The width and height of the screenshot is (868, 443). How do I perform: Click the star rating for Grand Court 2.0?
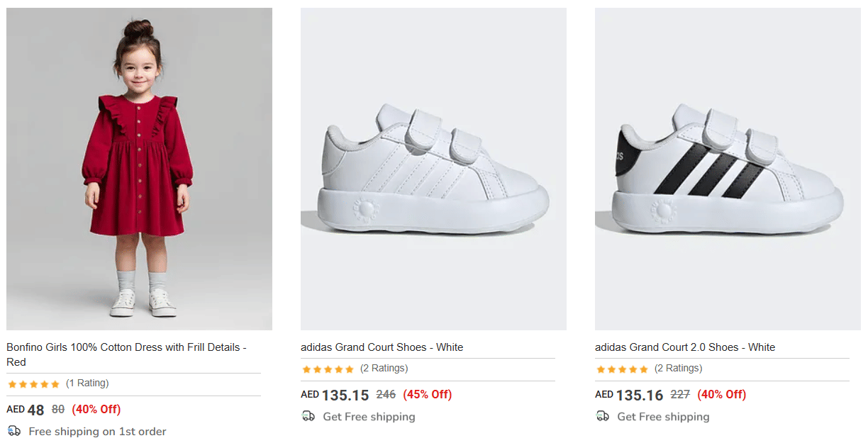click(622, 369)
